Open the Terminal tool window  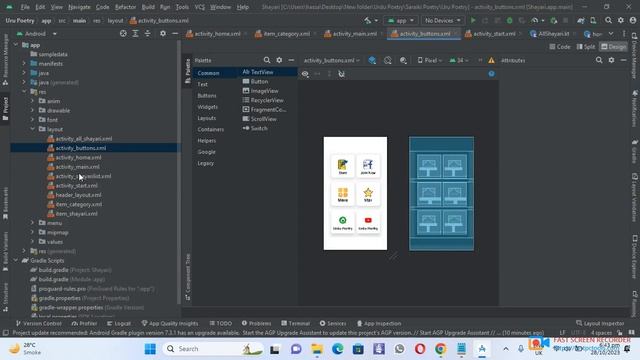296,323
